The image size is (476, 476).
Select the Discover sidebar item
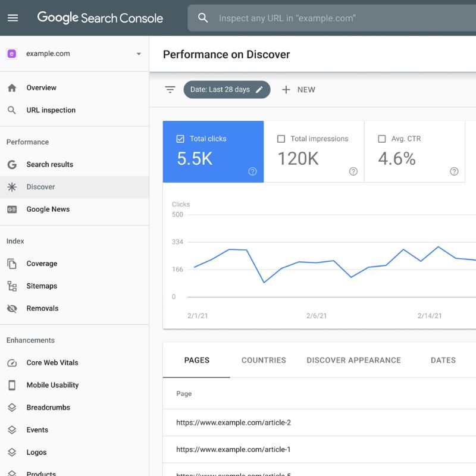40,186
